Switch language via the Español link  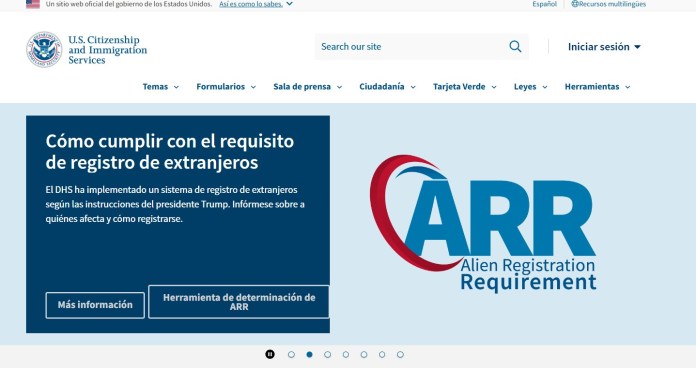pos(544,4)
